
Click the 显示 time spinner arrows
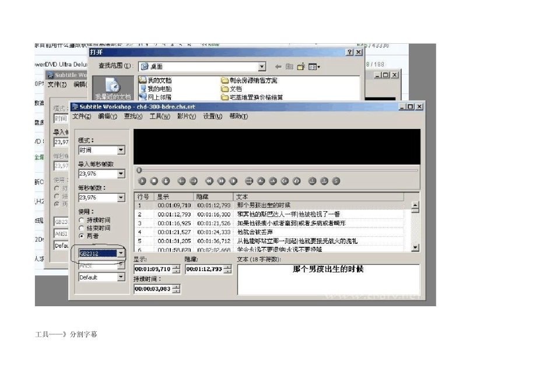tap(176, 269)
